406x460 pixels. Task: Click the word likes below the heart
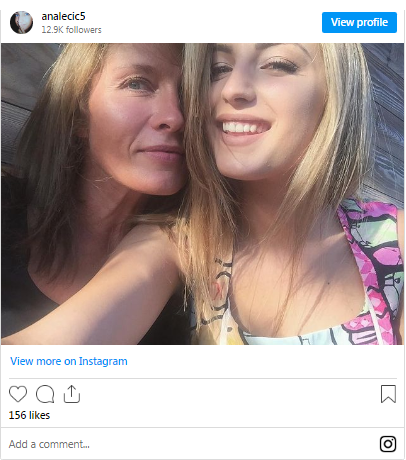(x=39, y=415)
